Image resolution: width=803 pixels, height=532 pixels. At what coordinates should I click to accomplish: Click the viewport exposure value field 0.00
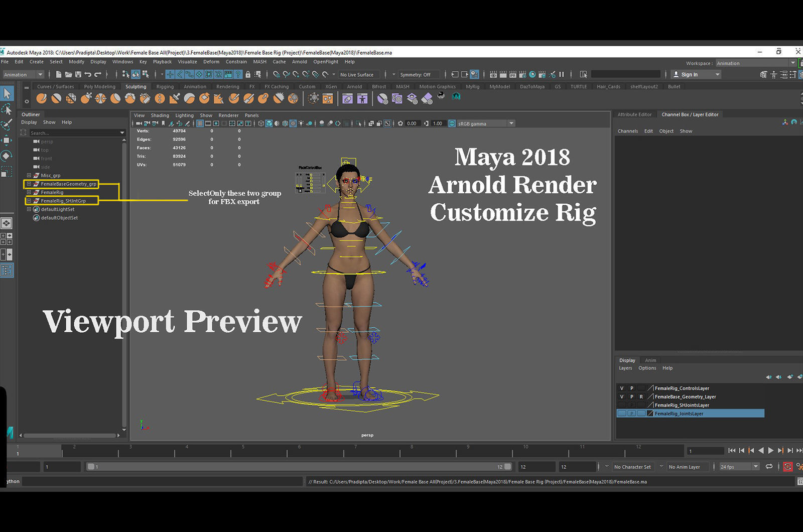click(412, 123)
